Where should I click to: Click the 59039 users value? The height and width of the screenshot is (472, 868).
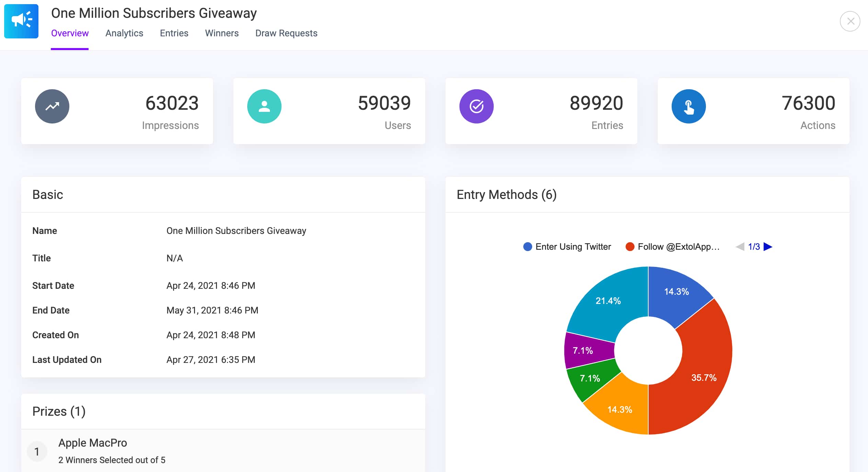384,103
